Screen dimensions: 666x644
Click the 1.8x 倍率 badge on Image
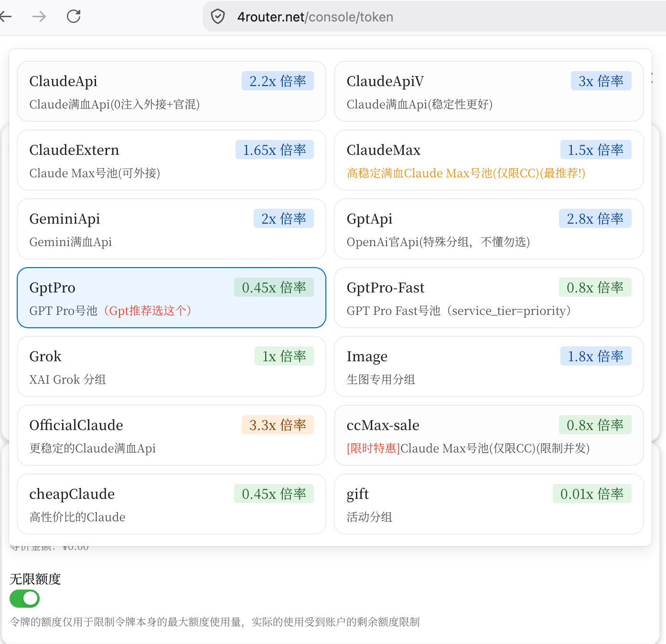pyautogui.click(x=596, y=356)
